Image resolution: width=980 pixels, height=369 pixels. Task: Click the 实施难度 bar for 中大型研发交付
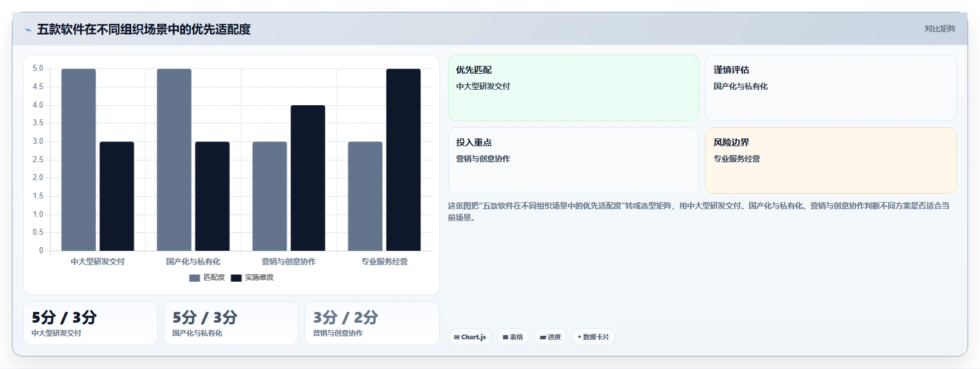(x=117, y=196)
